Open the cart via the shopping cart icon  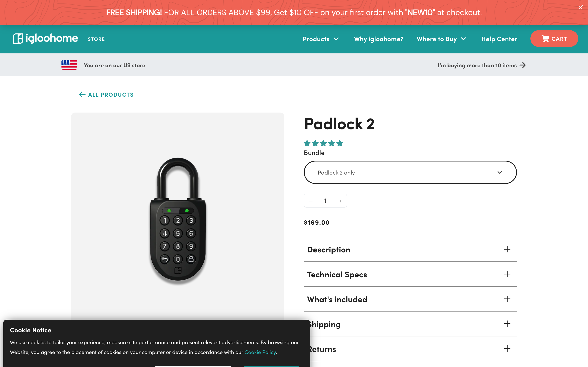click(546, 39)
